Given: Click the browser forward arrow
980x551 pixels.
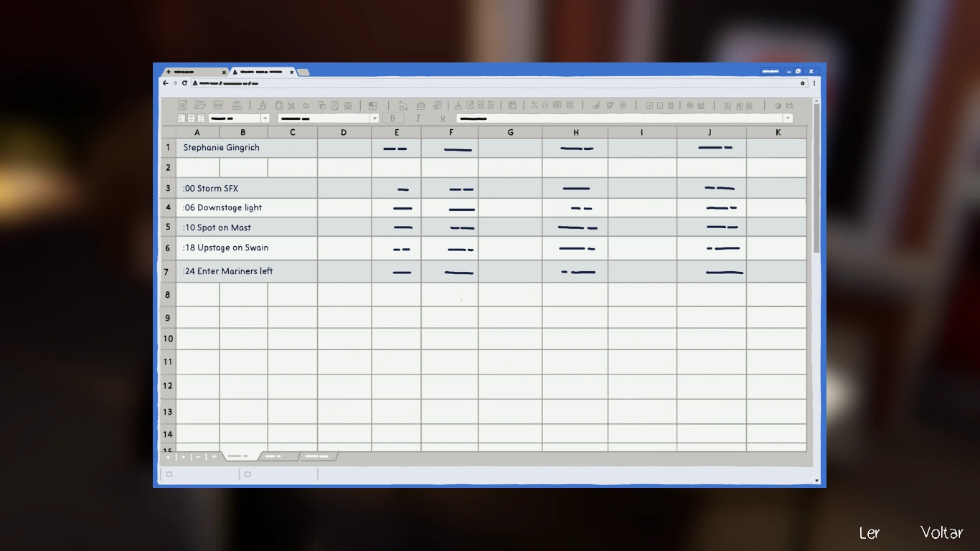Looking at the screenshot, I should (x=174, y=83).
